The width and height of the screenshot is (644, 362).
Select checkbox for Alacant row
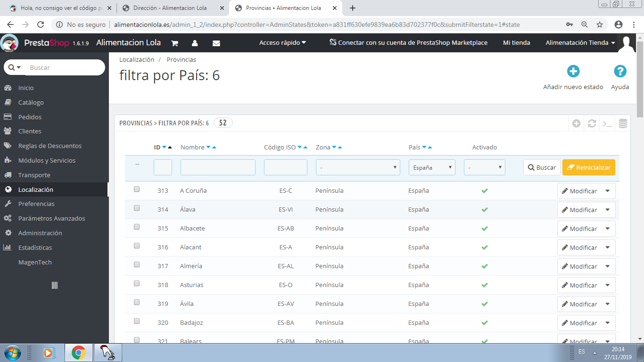137,246
